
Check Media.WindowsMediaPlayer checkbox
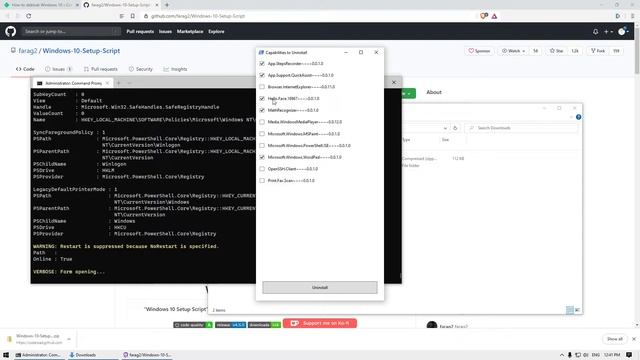point(262,122)
